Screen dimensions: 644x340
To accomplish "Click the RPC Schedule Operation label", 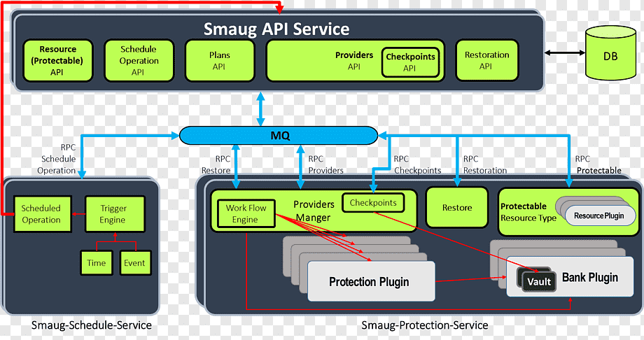I will pos(57,159).
